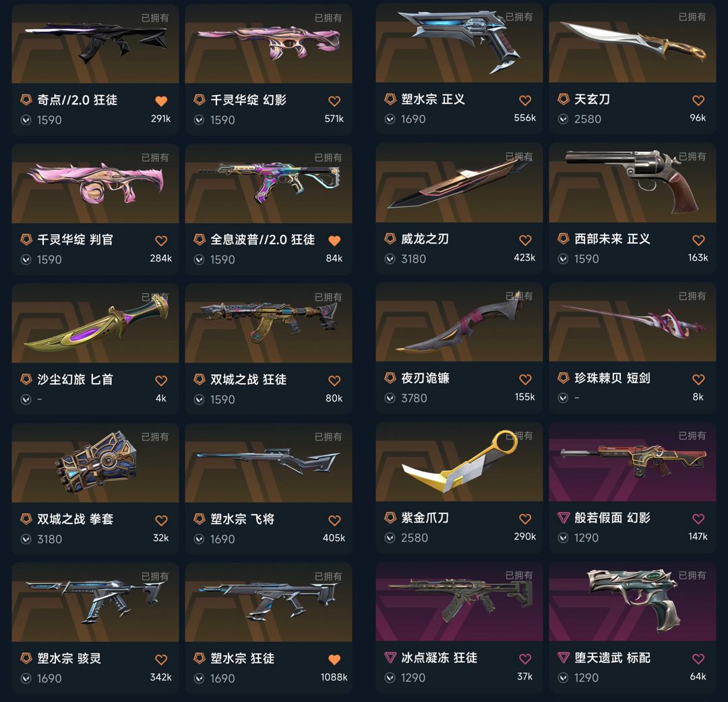Open the 沙尘幻旅 匕首 dagger image
Viewport: 728px width, 702px height.
(95, 324)
